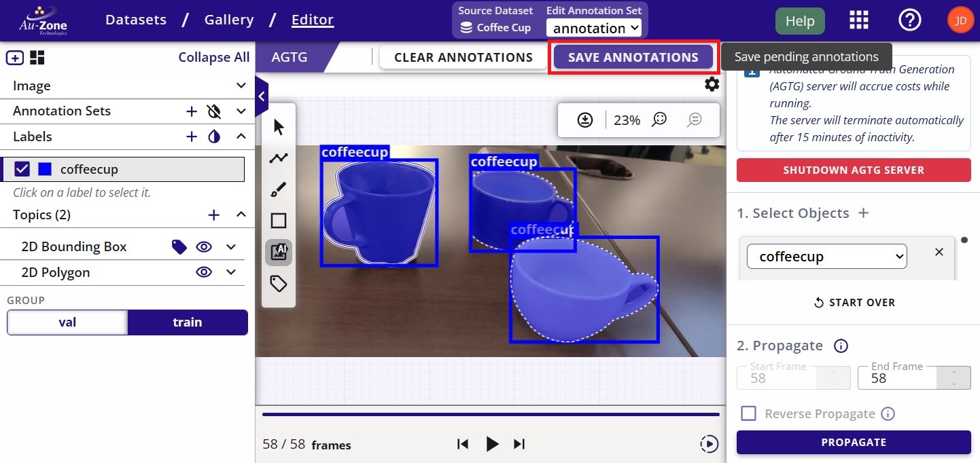Image resolution: width=980 pixels, height=463 pixels.
Task: Open the Edit Annotation Set dropdown
Action: [595, 28]
